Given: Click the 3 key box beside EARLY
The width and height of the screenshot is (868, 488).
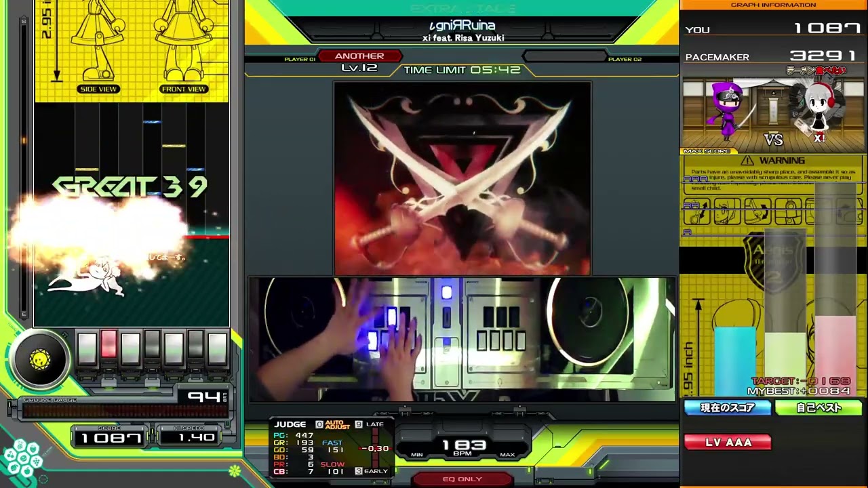Looking at the screenshot, I should tap(359, 471).
